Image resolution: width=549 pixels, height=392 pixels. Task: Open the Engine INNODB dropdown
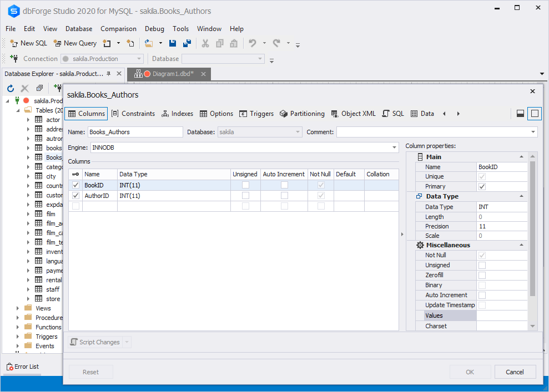pos(394,147)
